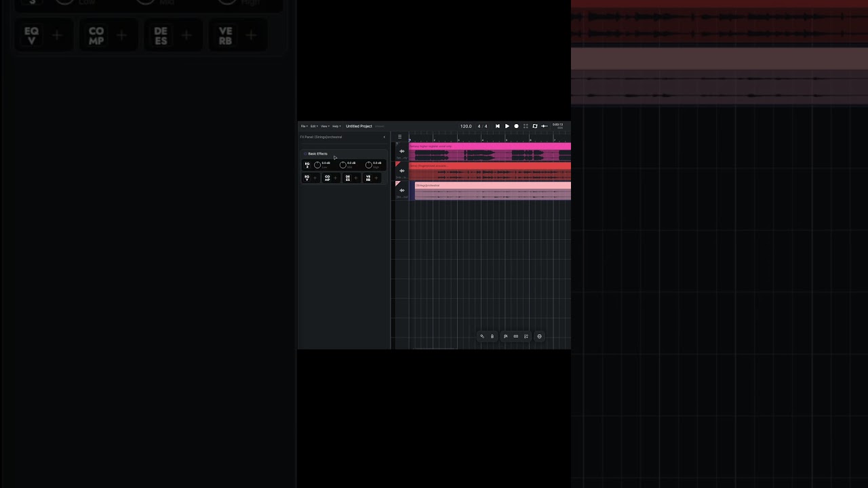Screen dimensions: 868x488
Task: Click the playhead marker on the ruler
Action: pyautogui.click(x=410, y=140)
